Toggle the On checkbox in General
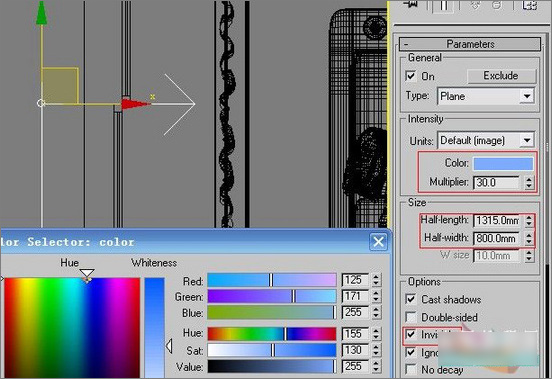Screen dimensions: 552x379 pyautogui.click(x=410, y=76)
